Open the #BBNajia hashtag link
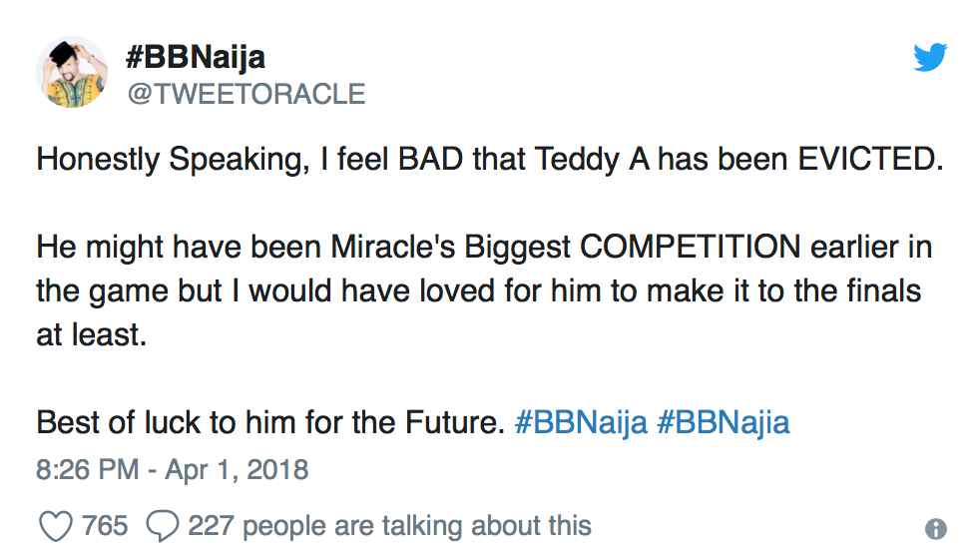This screenshot has height=553, width=980. tap(724, 422)
